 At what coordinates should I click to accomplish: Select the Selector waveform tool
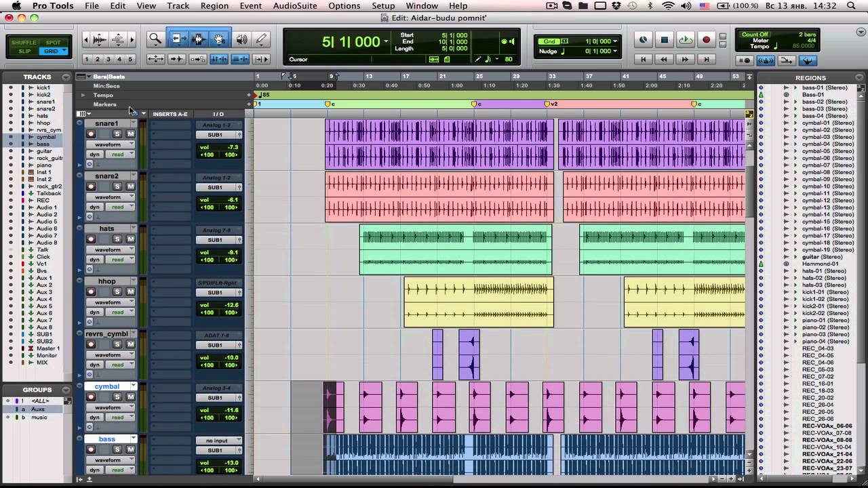(x=199, y=39)
